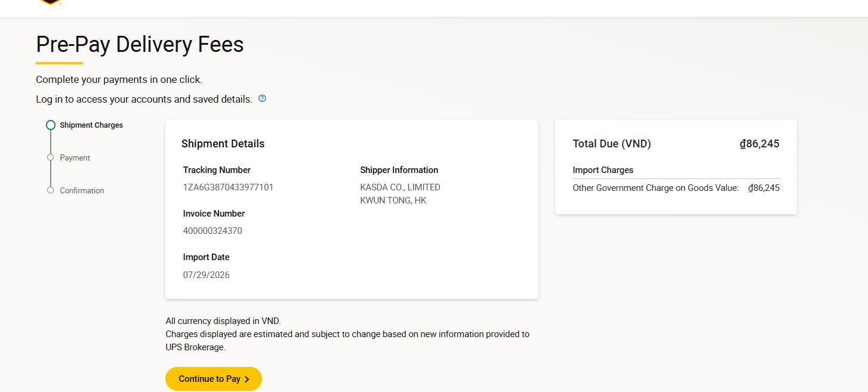Click the Import Date label
868x392 pixels.
coord(206,257)
